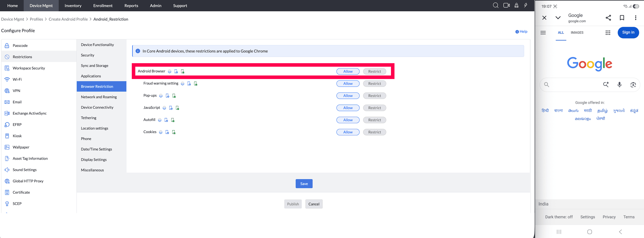The image size is (644, 238).
Task: Click the Help link
Action: [x=521, y=32]
